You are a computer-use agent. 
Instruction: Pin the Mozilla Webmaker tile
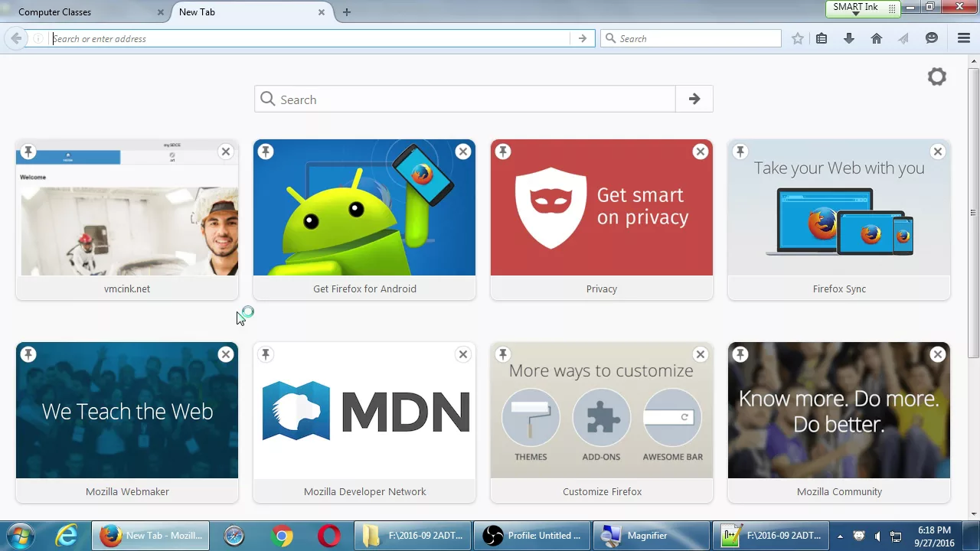click(28, 354)
